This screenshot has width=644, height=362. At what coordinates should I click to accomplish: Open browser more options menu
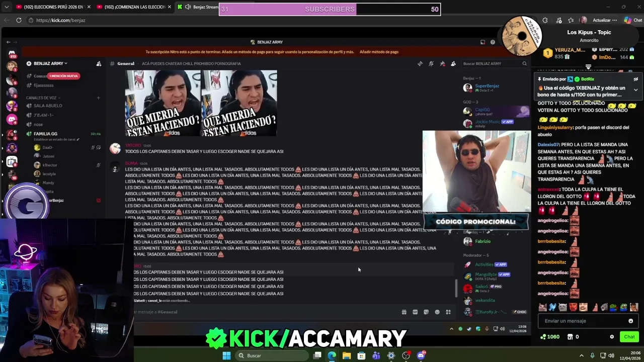click(615, 20)
